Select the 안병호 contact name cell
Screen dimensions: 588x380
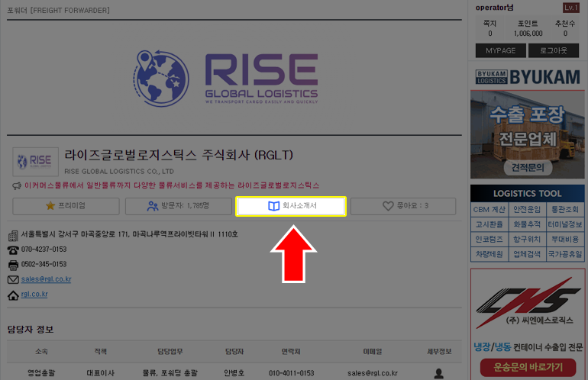click(x=234, y=373)
